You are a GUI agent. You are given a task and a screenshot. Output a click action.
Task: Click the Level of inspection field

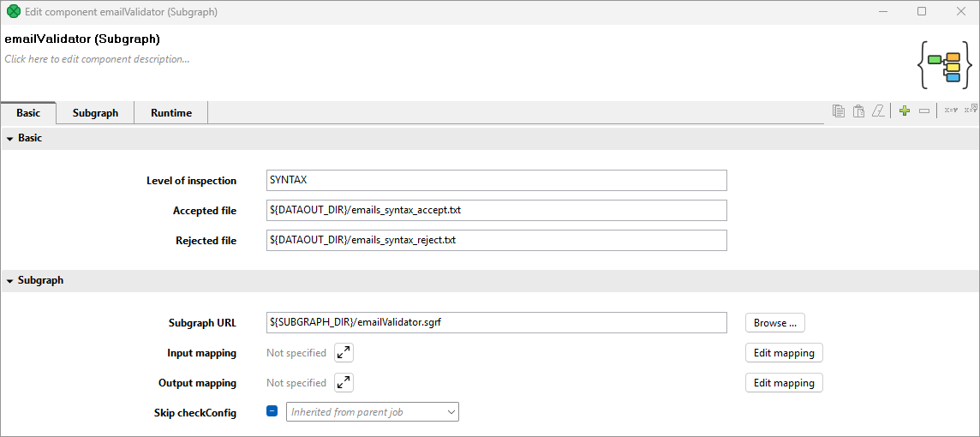tap(497, 181)
